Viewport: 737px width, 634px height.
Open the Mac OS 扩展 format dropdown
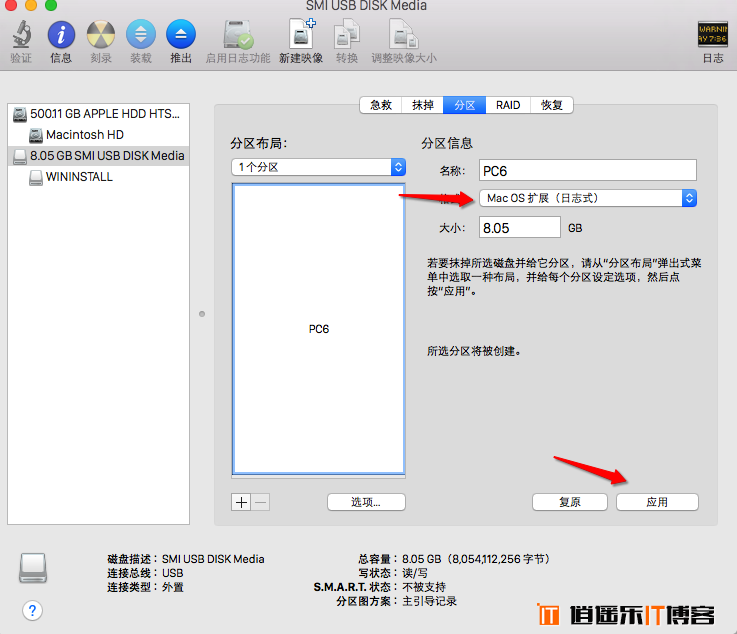pyautogui.click(x=588, y=198)
